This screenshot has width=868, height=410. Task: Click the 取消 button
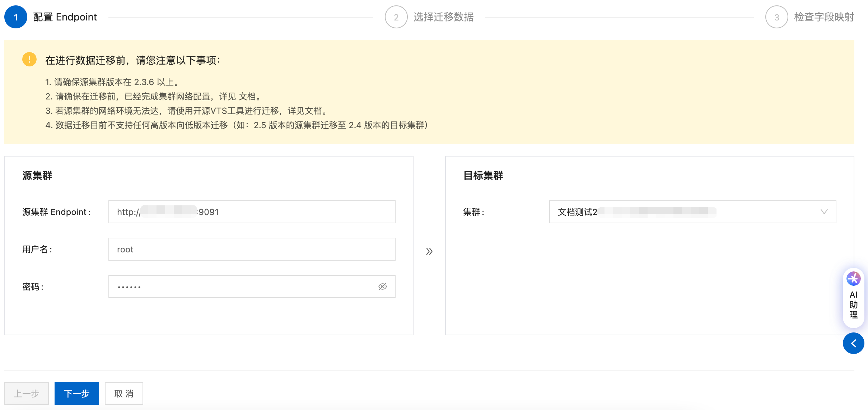tap(124, 393)
